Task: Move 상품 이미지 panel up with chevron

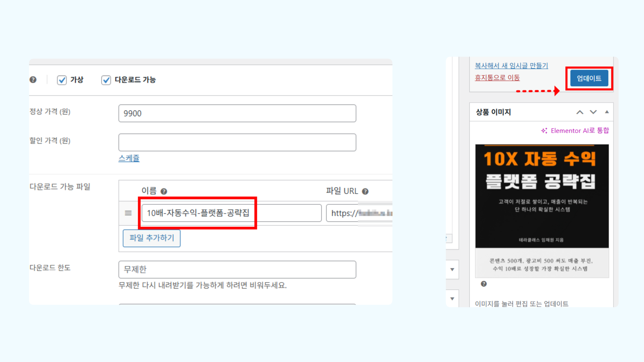Action: click(x=580, y=112)
